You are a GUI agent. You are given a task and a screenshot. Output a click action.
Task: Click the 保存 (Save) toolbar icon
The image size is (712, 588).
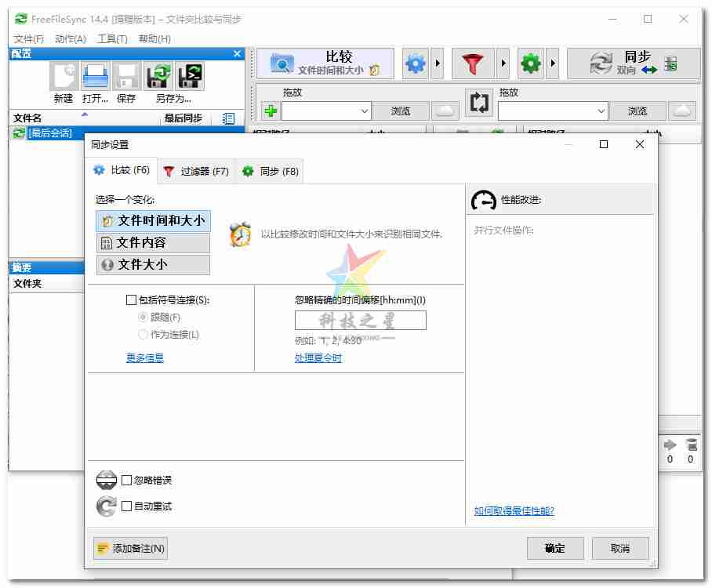[x=125, y=76]
